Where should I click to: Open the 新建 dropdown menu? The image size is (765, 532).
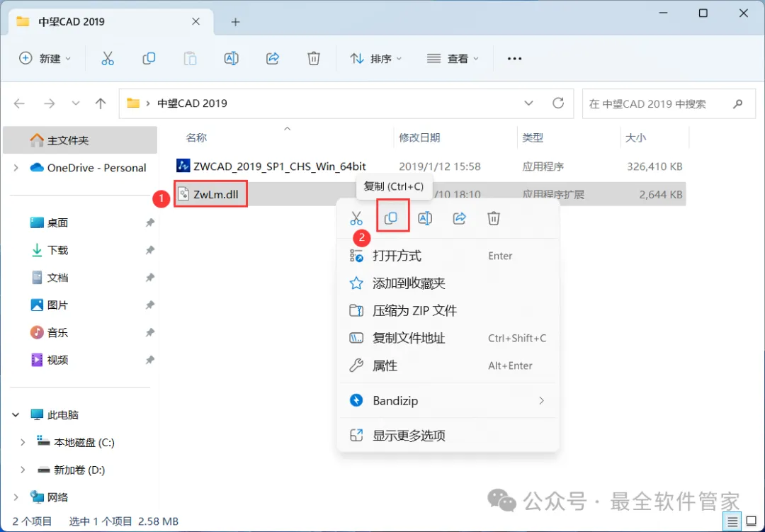point(45,59)
